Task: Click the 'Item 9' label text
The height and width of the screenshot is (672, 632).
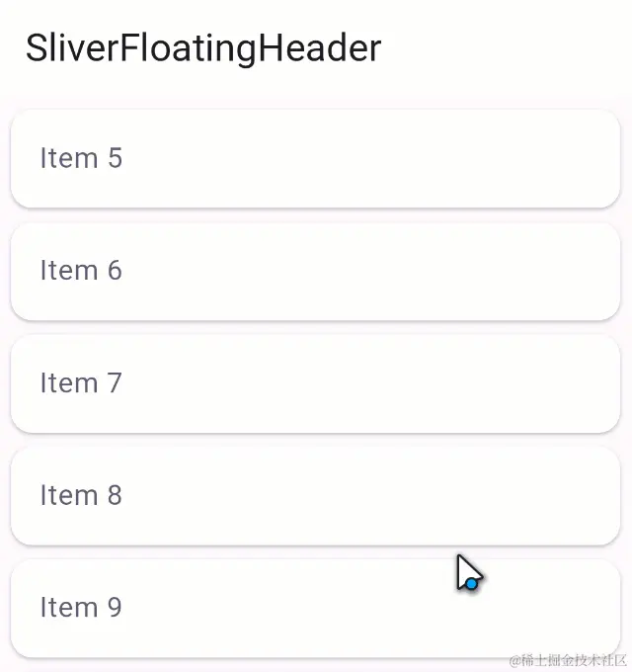Action: click(x=81, y=608)
